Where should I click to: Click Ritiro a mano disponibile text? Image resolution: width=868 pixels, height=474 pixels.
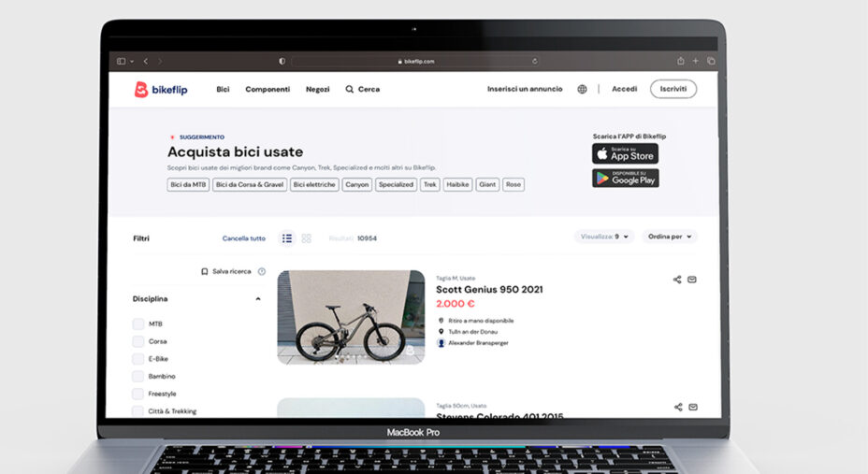tap(481, 321)
